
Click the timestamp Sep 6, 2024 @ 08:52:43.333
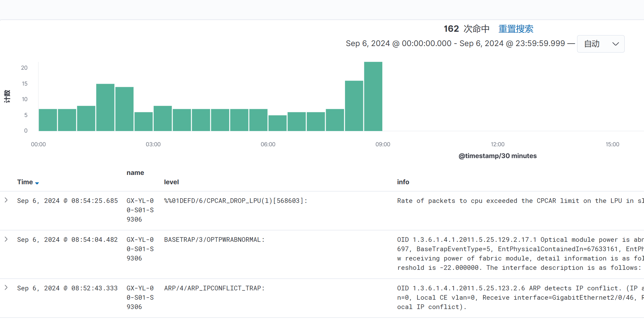point(68,288)
